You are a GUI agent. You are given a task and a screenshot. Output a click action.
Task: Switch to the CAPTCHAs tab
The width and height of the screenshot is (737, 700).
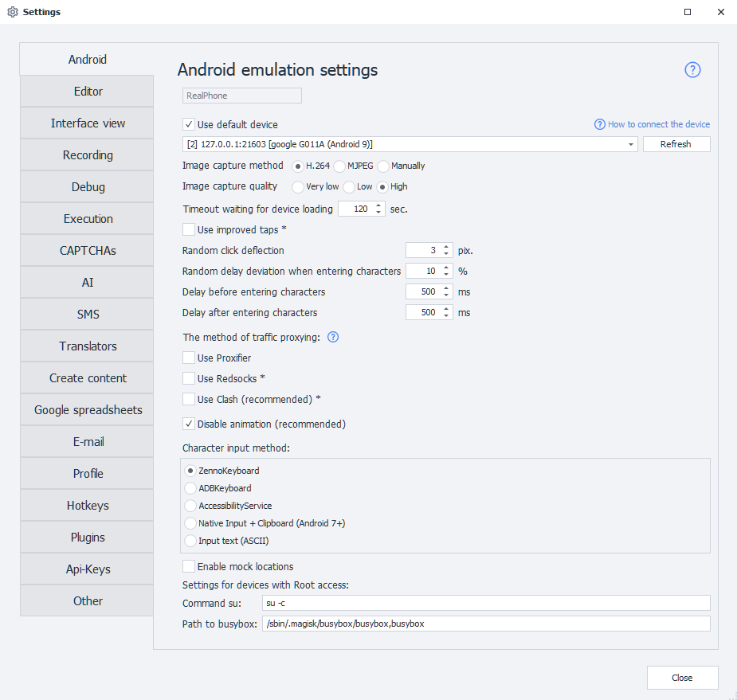click(88, 250)
